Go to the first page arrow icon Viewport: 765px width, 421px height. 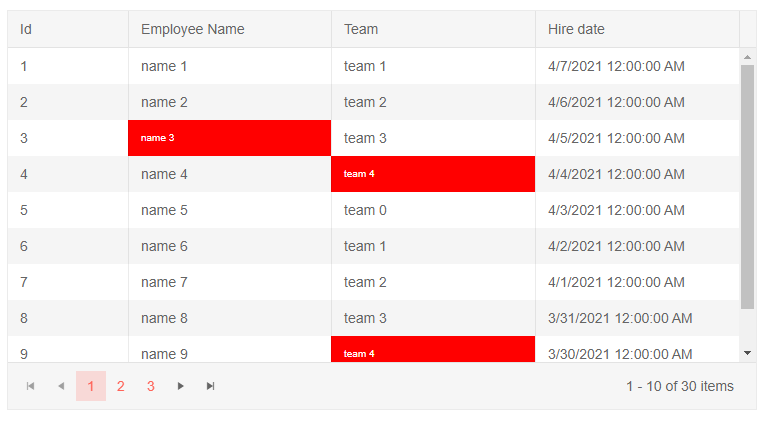[31, 386]
